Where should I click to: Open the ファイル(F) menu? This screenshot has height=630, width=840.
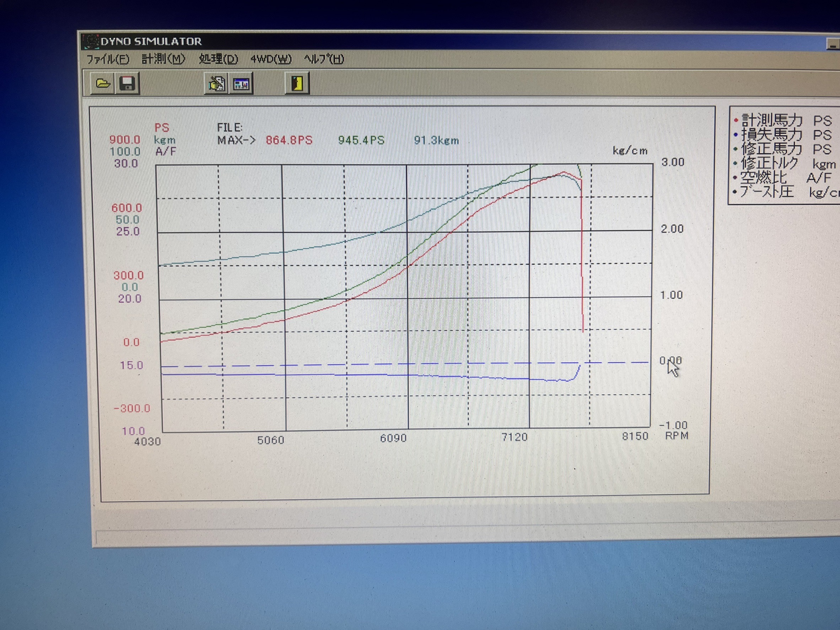coord(108,59)
